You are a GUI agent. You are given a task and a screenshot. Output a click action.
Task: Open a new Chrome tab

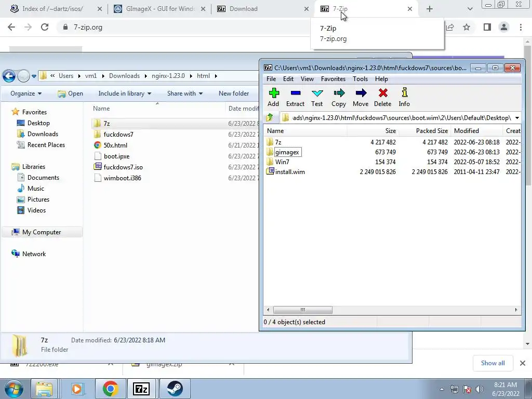click(430, 9)
